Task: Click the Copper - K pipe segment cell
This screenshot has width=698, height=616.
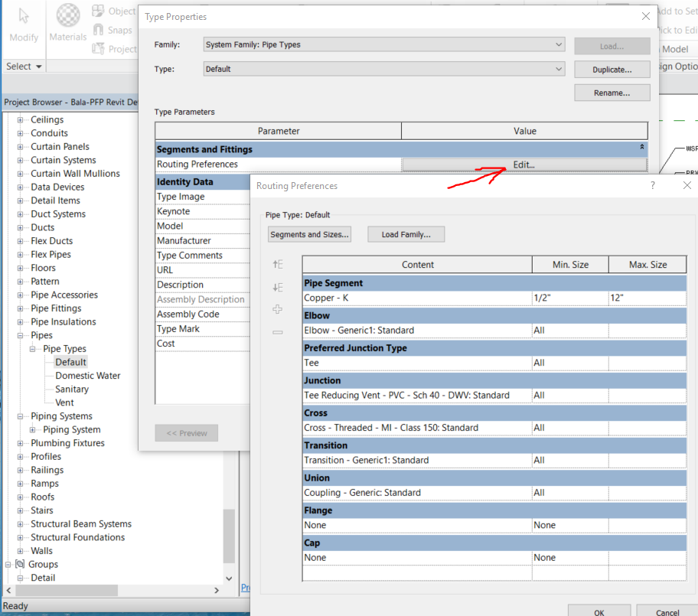Action: pos(417,298)
